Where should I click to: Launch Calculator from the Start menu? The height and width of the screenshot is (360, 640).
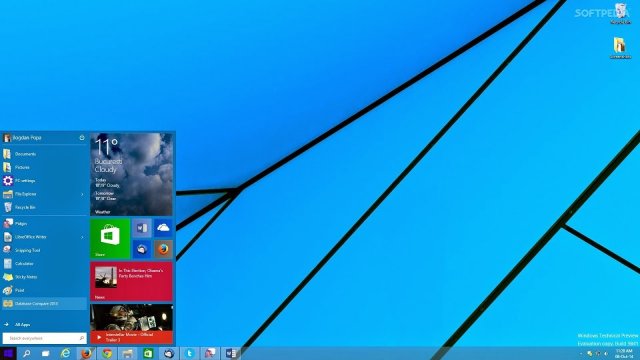pos(44,264)
